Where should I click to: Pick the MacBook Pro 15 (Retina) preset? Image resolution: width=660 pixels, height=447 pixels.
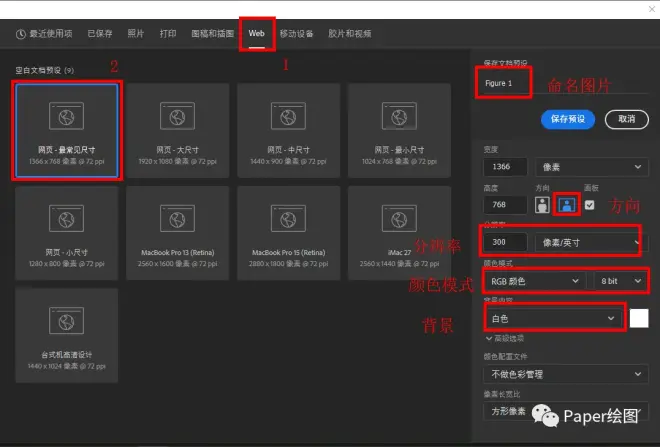pyautogui.click(x=288, y=233)
